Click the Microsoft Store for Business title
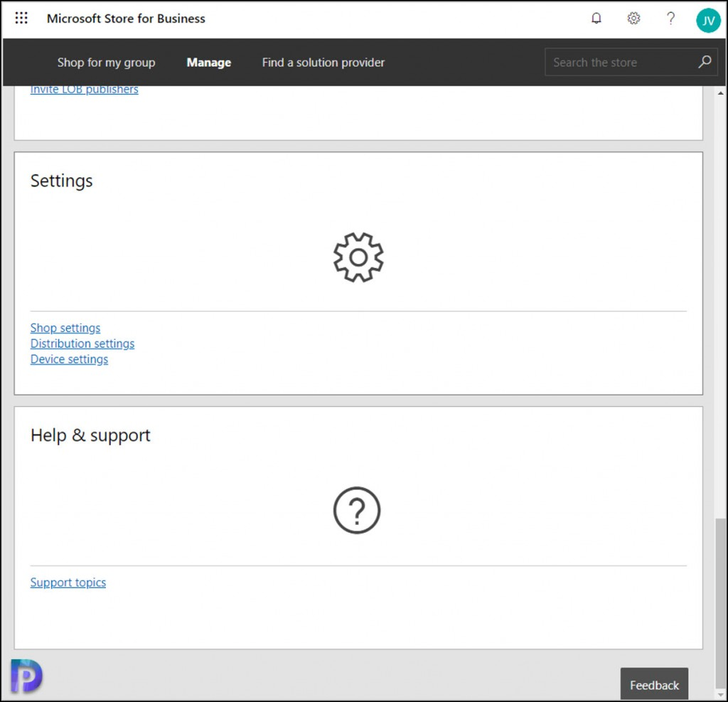The width and height of the screenshot is (728, 702). click(126, 18)
